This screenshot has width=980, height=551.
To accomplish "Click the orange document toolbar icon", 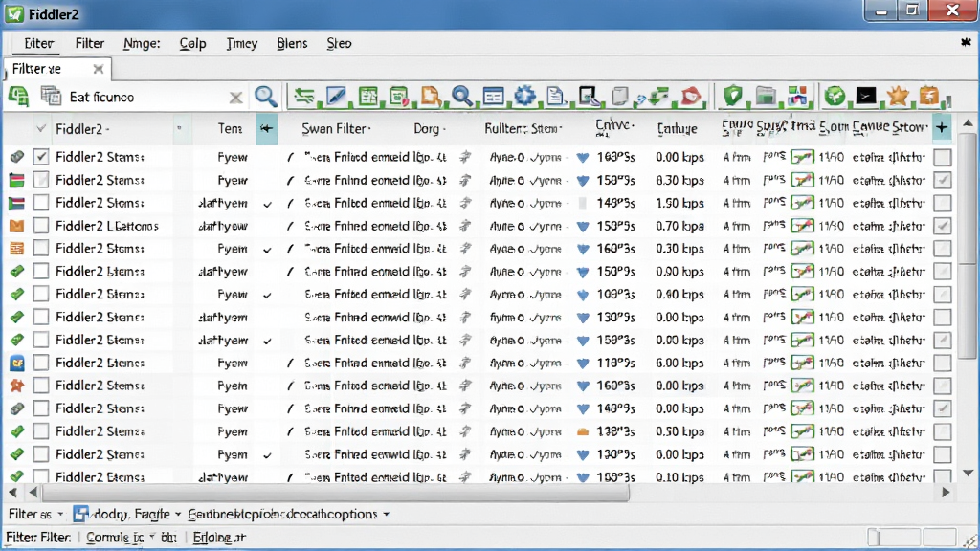I will (x=431, y=97).
